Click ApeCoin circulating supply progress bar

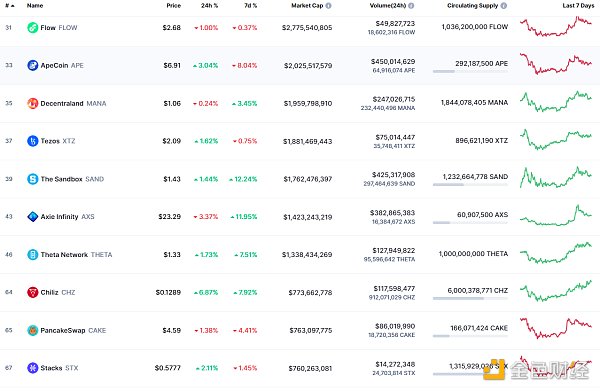point(470,72)
